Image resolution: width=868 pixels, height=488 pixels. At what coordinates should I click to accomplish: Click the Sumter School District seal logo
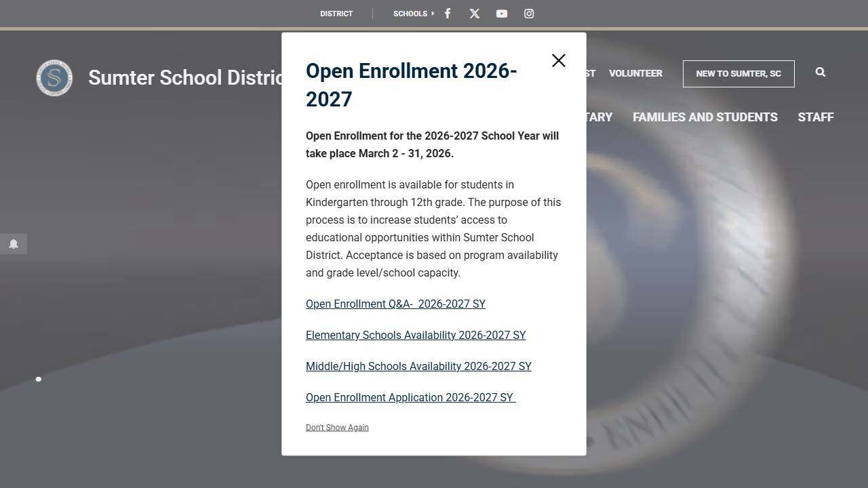(54, 78)
